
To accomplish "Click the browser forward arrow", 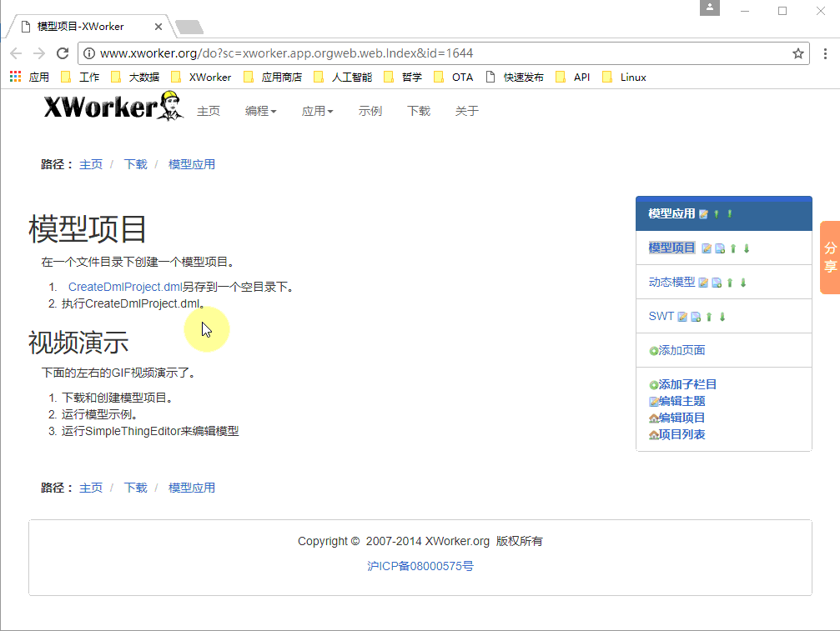I will pyautogui.click(x=39, y=53).
